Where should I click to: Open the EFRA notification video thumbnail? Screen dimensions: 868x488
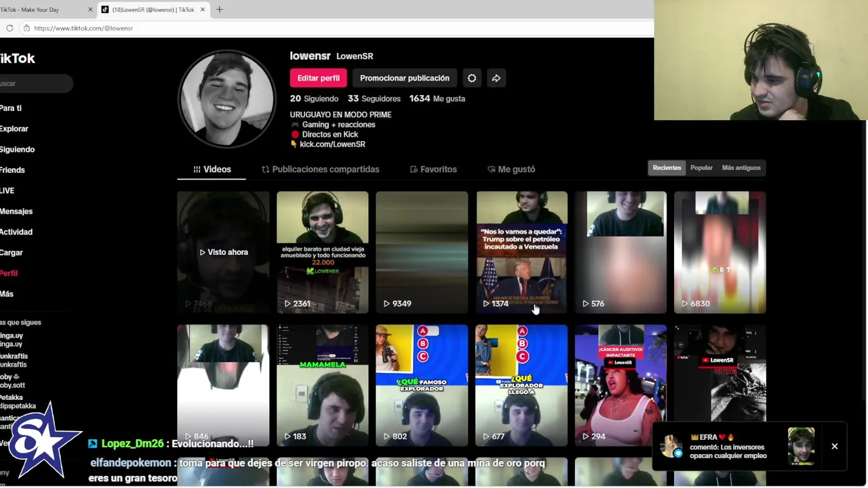pyautogui.click(x=801, y=446)
